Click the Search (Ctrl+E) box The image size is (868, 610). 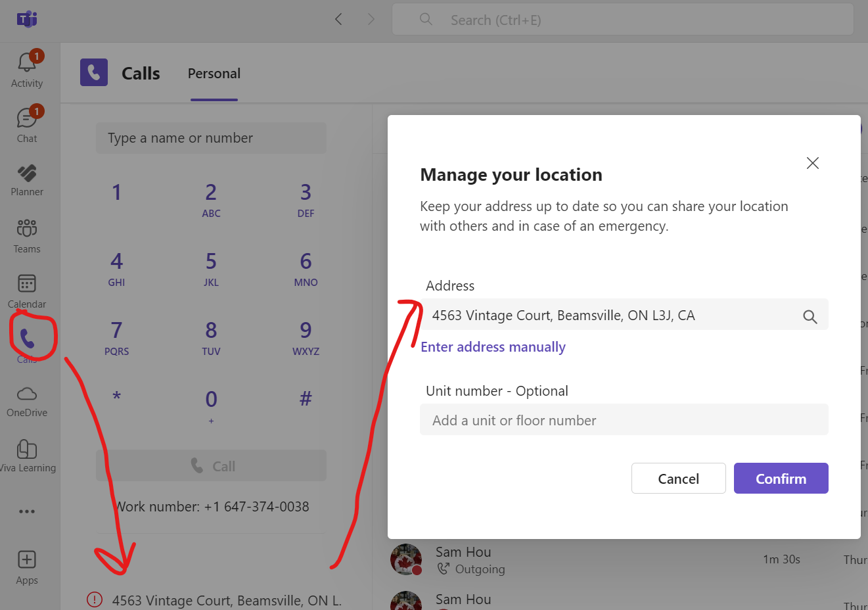pos(623,20)
